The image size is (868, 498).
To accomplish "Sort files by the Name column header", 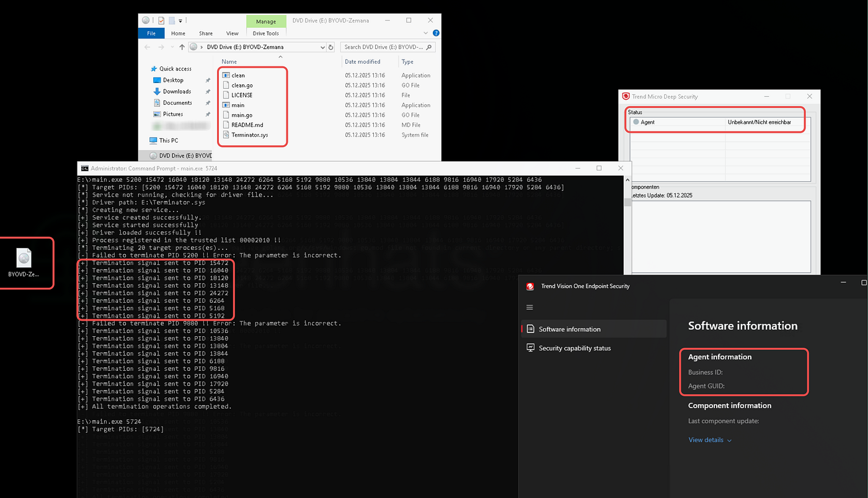I will pyautogui.click(x=229, y=61).
